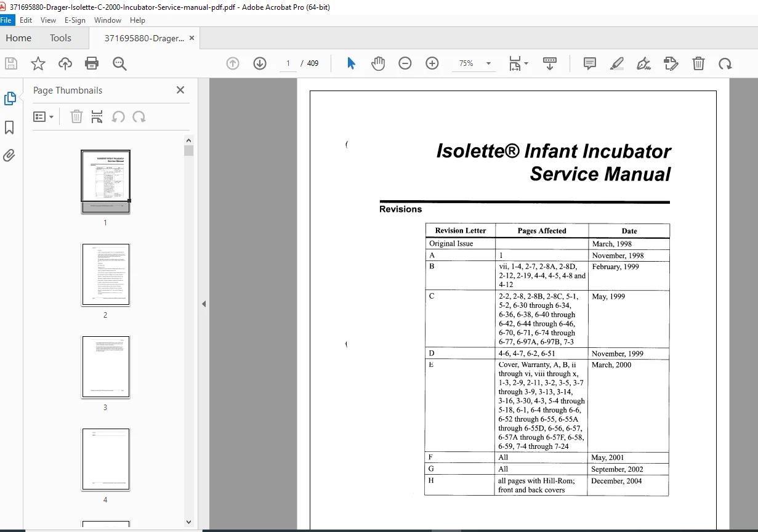Open the E-Sign menu

(75, 20)
